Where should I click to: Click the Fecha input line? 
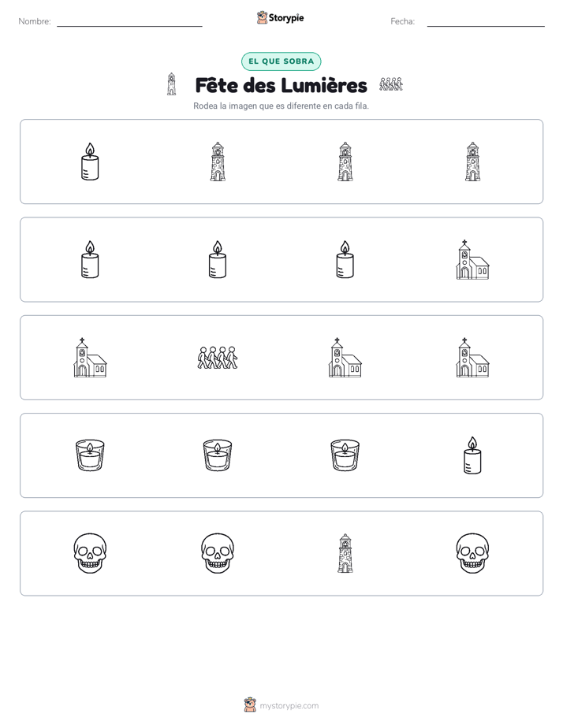click(486, 22)
